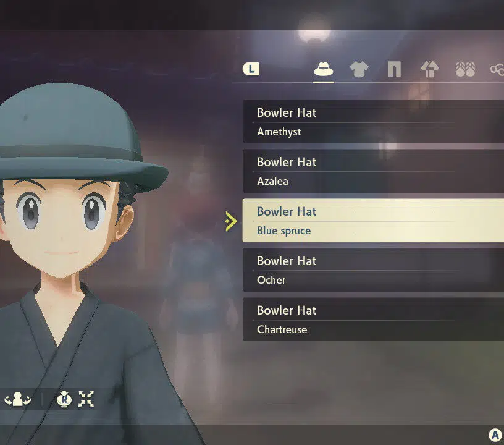Click the yellow selection arrow cursor
Image resolution: width=504 pixels, height=445 pixels.
tap(231, 221)
